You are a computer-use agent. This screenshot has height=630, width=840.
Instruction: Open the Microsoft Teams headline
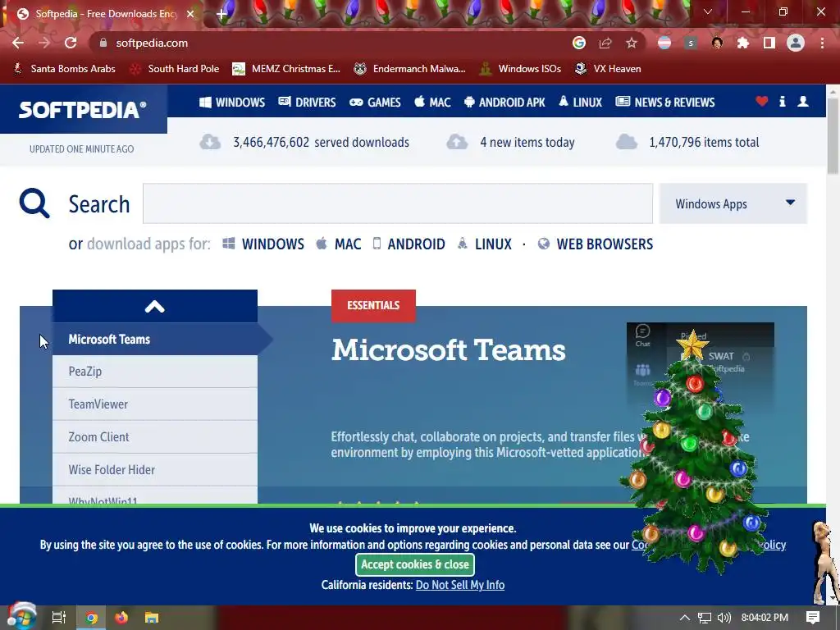pos(449,350)
